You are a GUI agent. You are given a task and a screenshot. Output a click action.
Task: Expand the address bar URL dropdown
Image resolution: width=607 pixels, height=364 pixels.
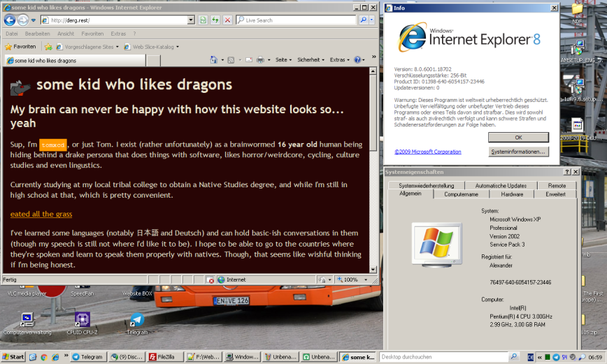191,20
